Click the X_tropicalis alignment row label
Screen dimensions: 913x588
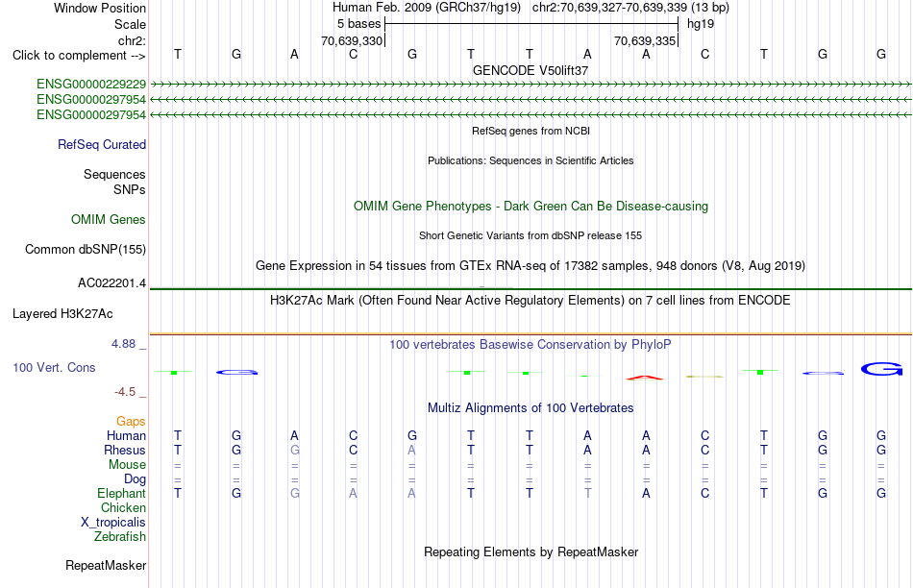(113, 523)
